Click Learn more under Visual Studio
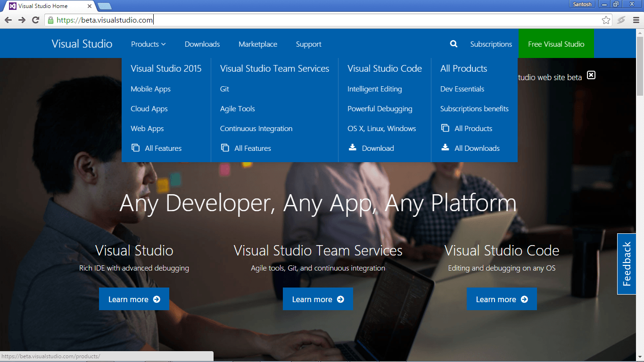This screenshot has height=362, width=644. coord(134,299)
